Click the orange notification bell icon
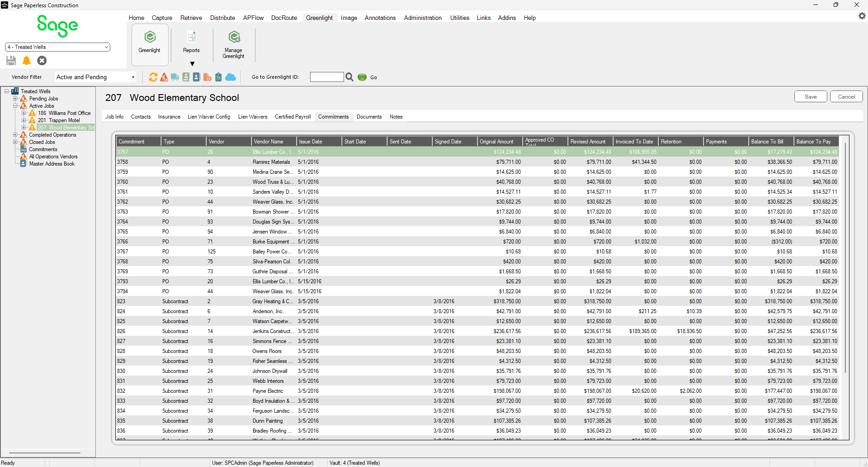The height and width of the screenshot is (467, 868). (x=27, y=61)
